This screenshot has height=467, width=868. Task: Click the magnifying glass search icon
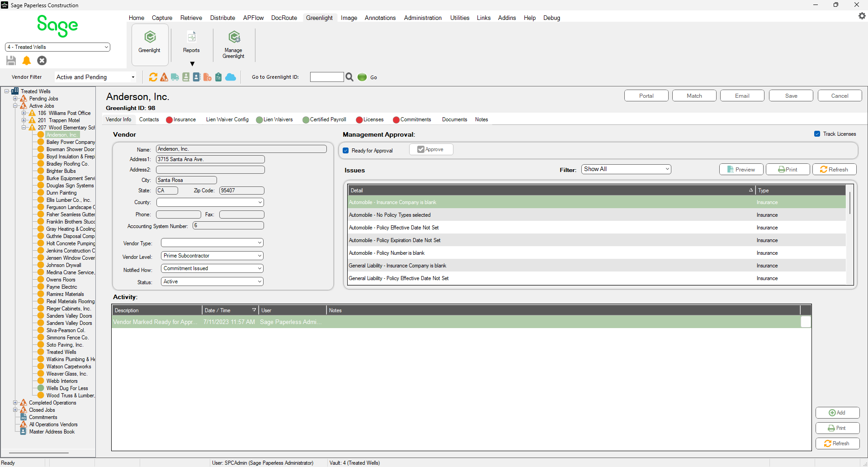[349, 77]
